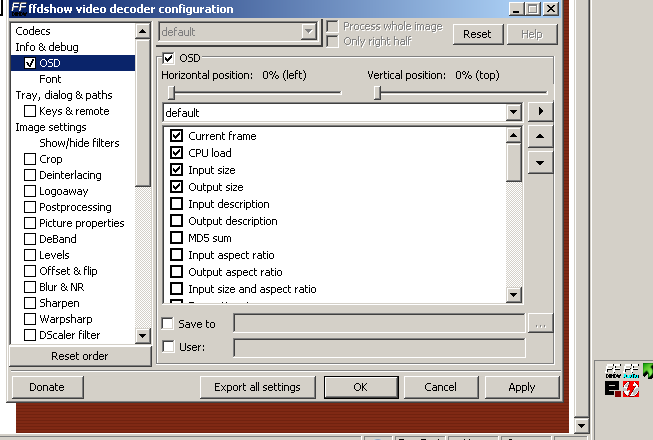Click the black E tray icon
Image resolution: width=653 pixels, height=440 pixels.
click(613, 389)
